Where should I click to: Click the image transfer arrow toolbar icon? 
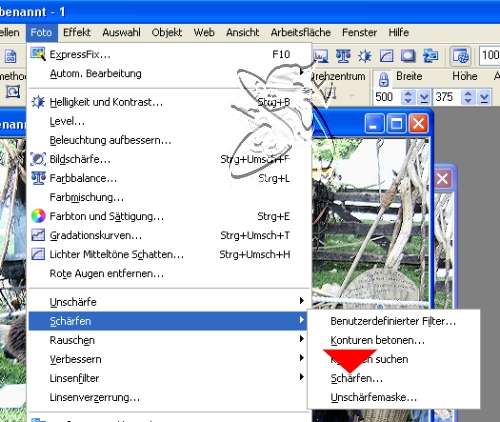(430, 56)
